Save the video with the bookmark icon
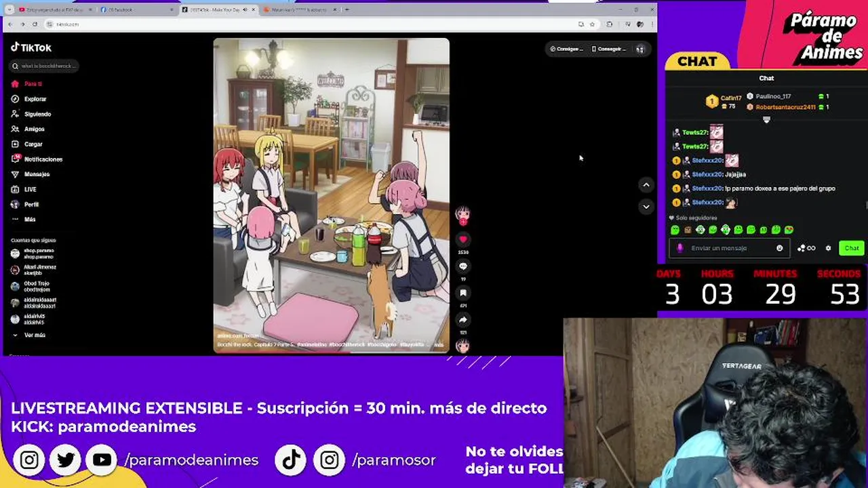The image size is (868, 488). [463, 293]
